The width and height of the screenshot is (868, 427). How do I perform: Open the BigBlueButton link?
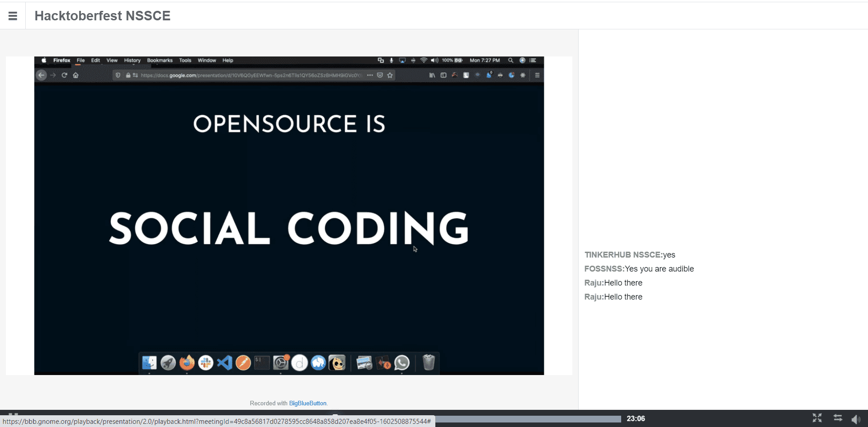coord(307,403)
